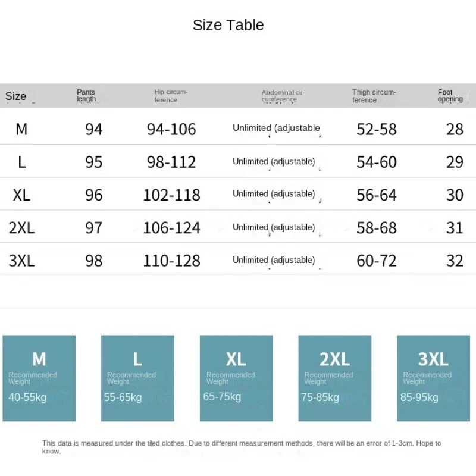This screenshot has width=476, height=476.
Task: Click the M recommended weight card
Action: click(x=39, y=378)
